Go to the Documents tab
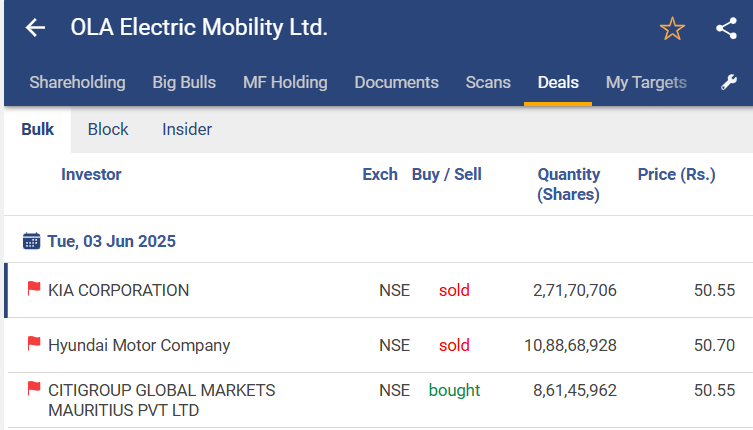This screenshot has width=753, height=430. coord(396,83)
